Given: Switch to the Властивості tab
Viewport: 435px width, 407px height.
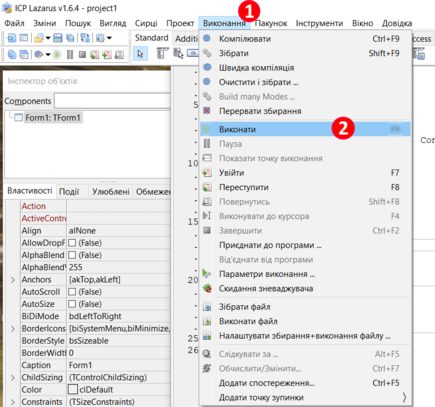Looking at the screenshot, I should click(x=30, y=191).
